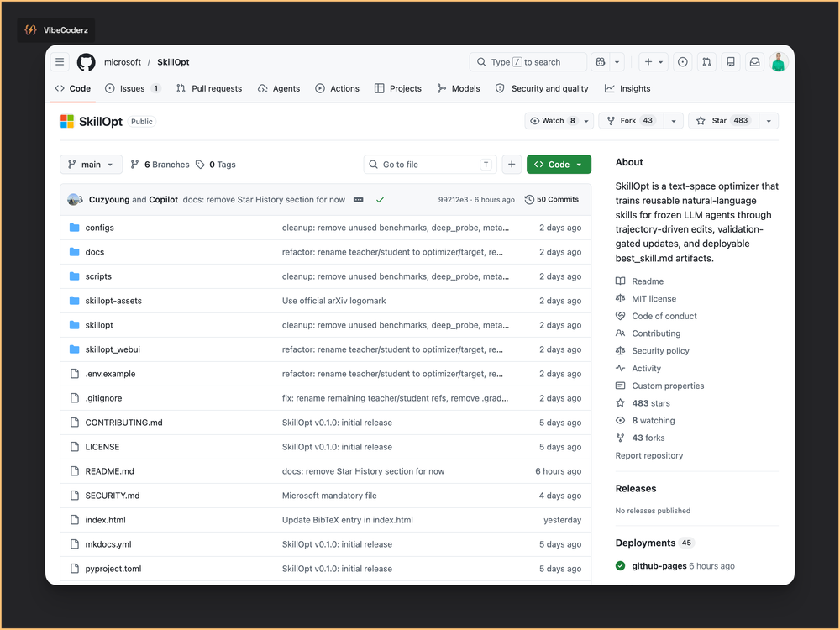This screenshot has width=840, height=630.
Task: View the 43 forks link
Action: 640,438
